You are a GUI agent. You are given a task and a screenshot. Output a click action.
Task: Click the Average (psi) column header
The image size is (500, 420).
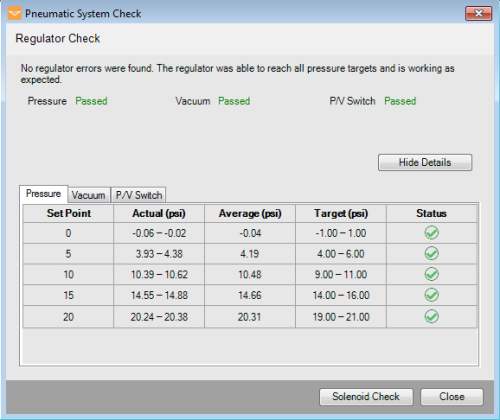point(250,213)
